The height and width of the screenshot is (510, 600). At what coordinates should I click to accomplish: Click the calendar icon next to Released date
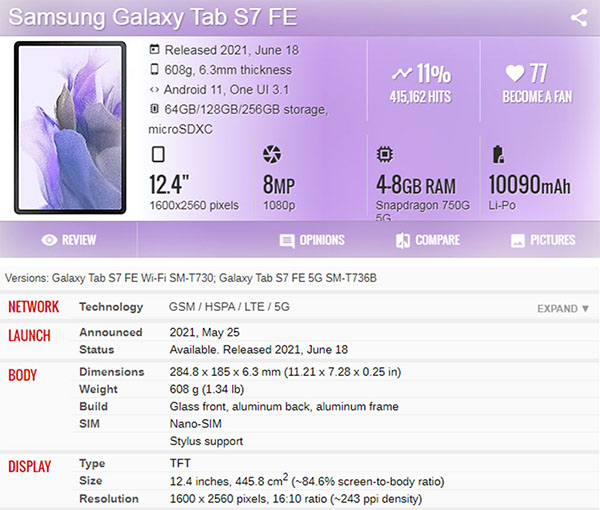[154, 49]
